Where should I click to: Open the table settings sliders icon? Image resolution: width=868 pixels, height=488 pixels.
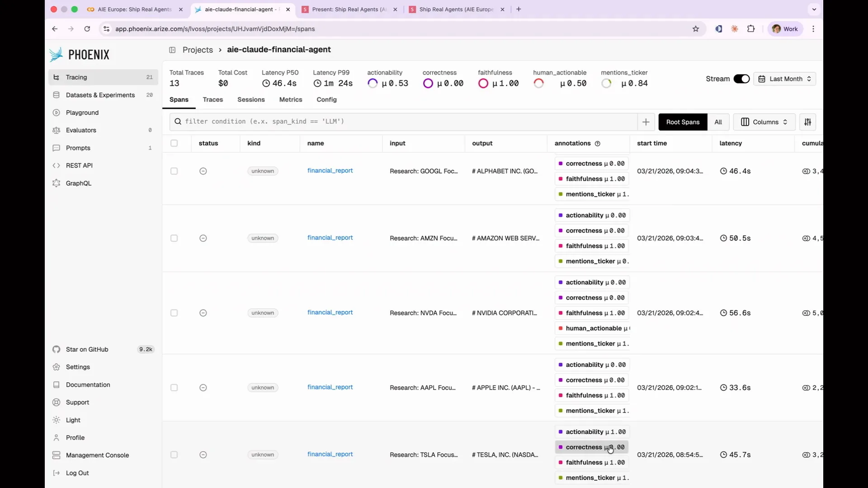point(807,122)
